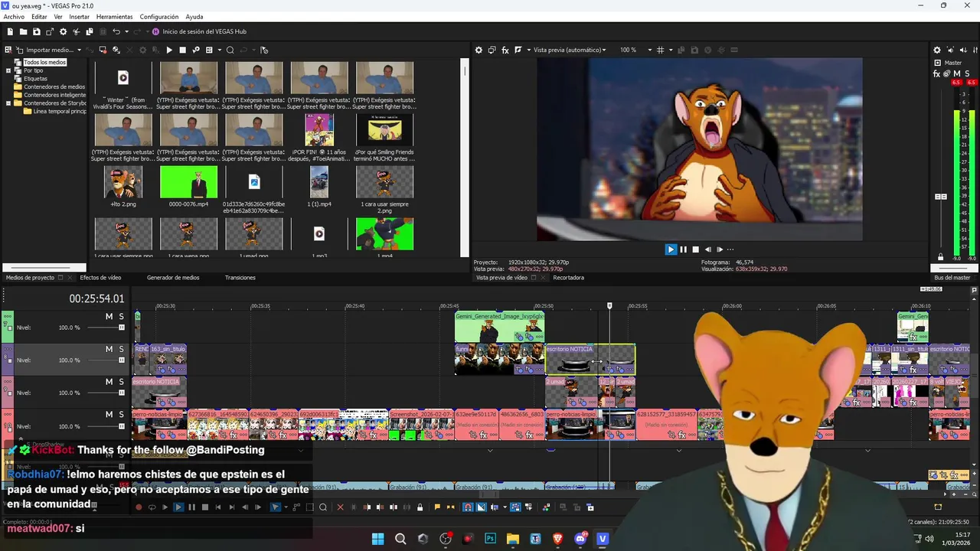Image resolution: width=980 pixels, height=551 pixels.
Task: Save the project with the disk icon
Action: (x=37, y=31)
